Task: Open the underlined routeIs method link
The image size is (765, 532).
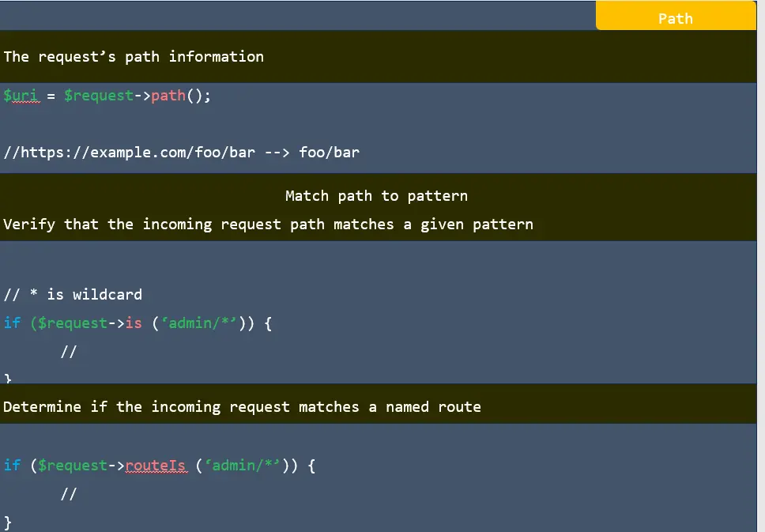Action: coord(156,466)
